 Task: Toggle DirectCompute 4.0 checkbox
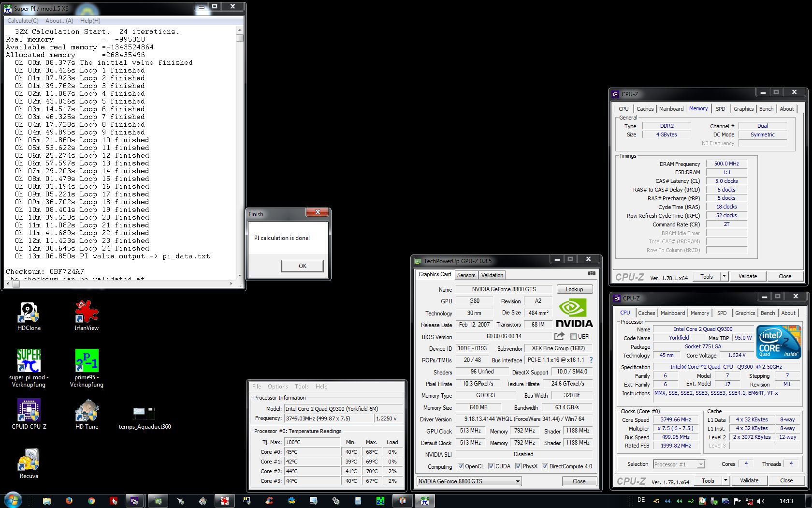click(545, 466)
